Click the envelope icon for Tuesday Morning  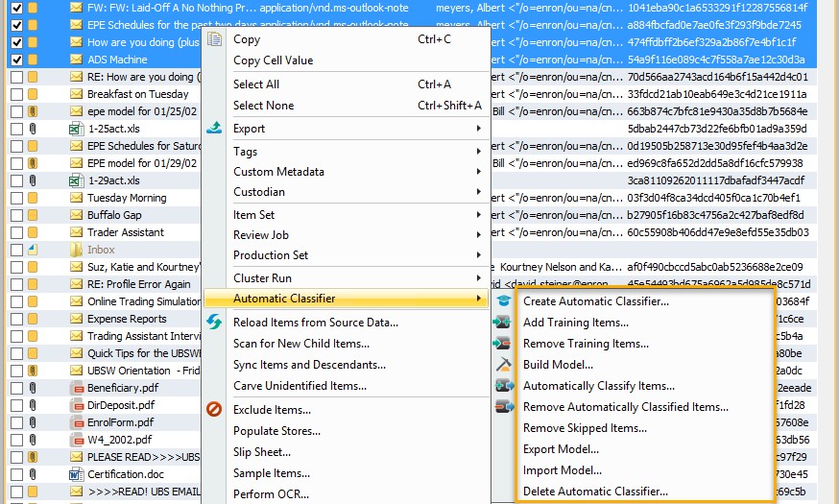(x=77, y=198)
